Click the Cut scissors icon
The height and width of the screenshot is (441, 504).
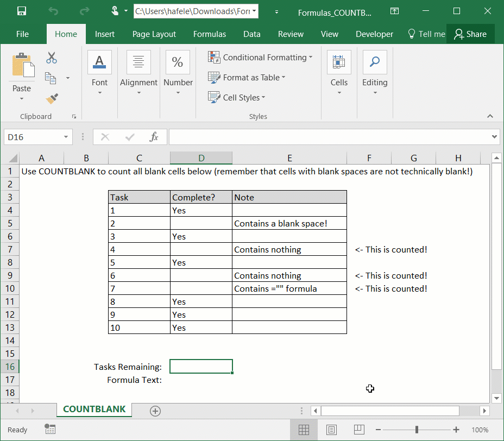(52, 58)
